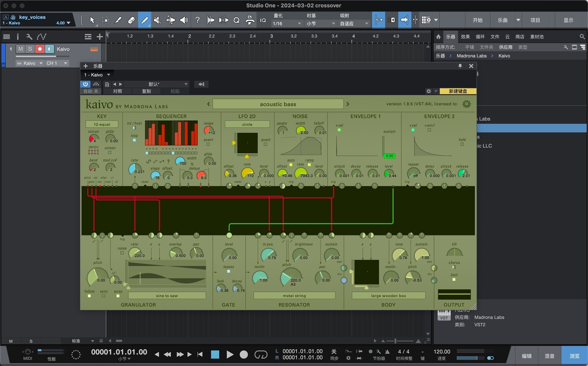Screen dimensions: 588x366
Task: Open instrument editor keyboard icon on track
Action: pos(94,49)
